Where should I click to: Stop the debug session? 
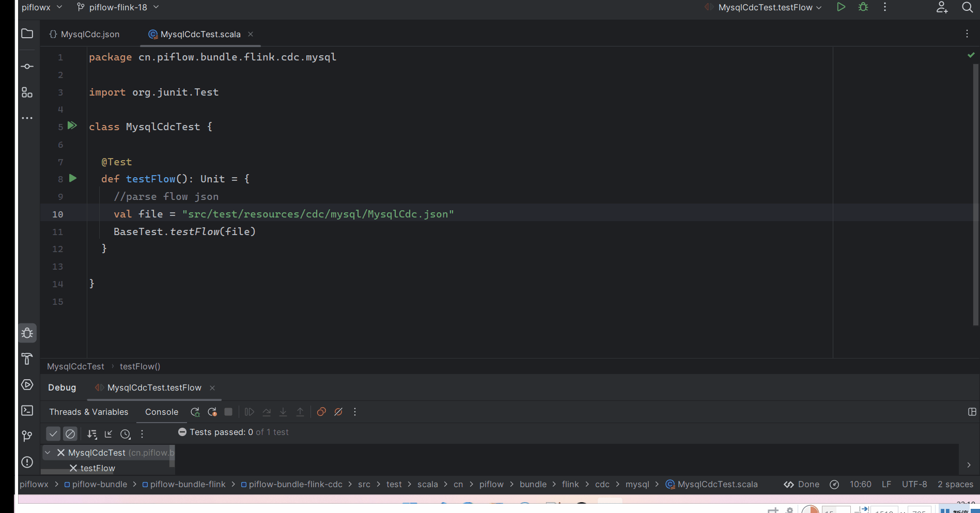click(228, 412)
